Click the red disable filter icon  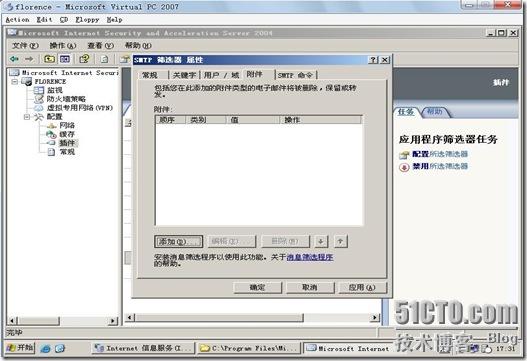click(404, 167)
